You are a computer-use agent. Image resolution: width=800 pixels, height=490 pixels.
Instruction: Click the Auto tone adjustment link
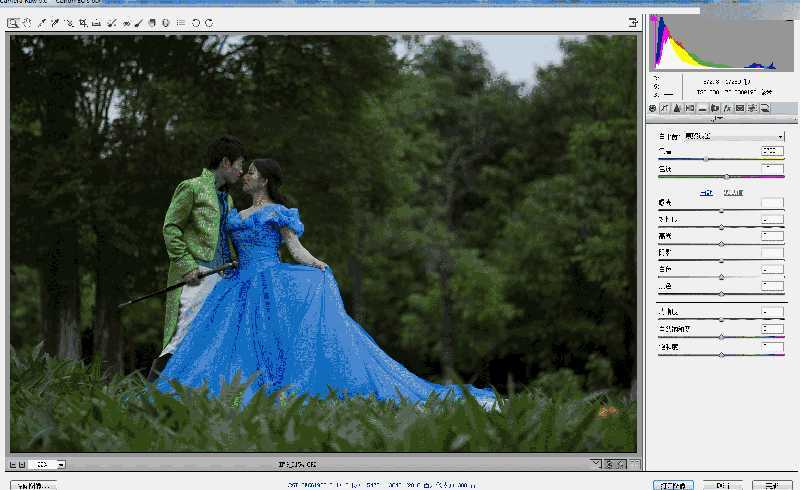click(x=706, y=192)
